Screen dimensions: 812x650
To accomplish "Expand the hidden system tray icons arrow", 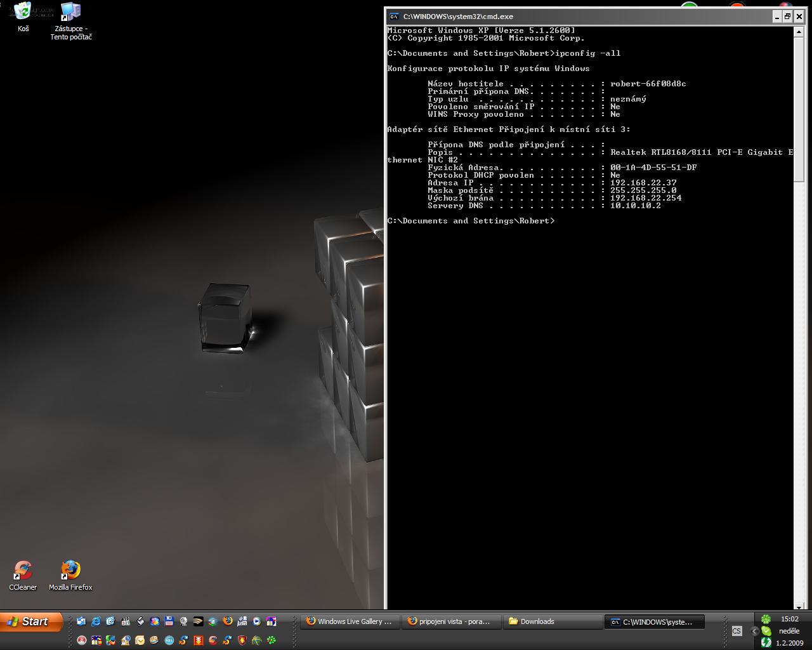I will tap(754, 631).
